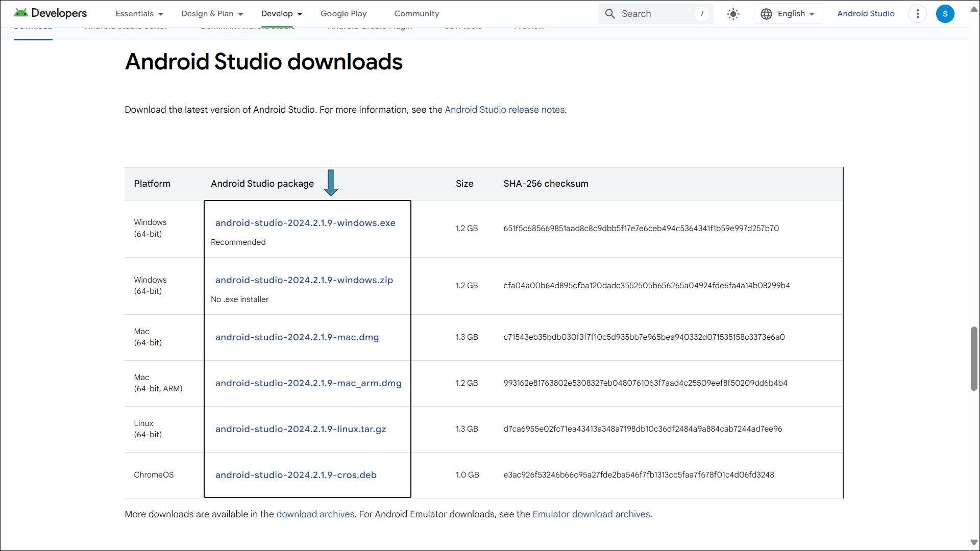Click the Mac dmg checksum starting c71543

tap(644, 337)
